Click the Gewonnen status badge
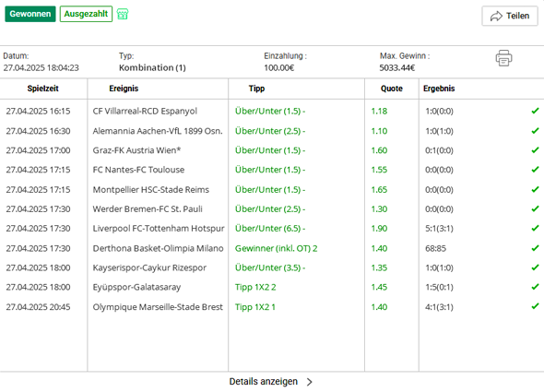Screen dimensions: 544x392 [x=30, y=14]
